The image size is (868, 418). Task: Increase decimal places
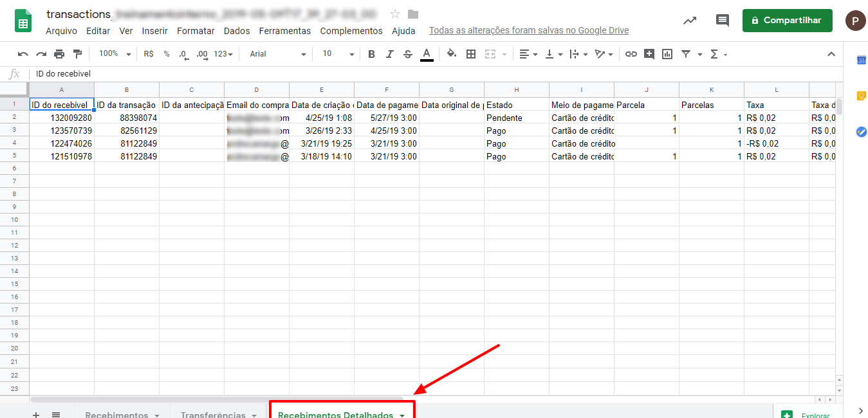pyautogui.click(x=201, y=54)
